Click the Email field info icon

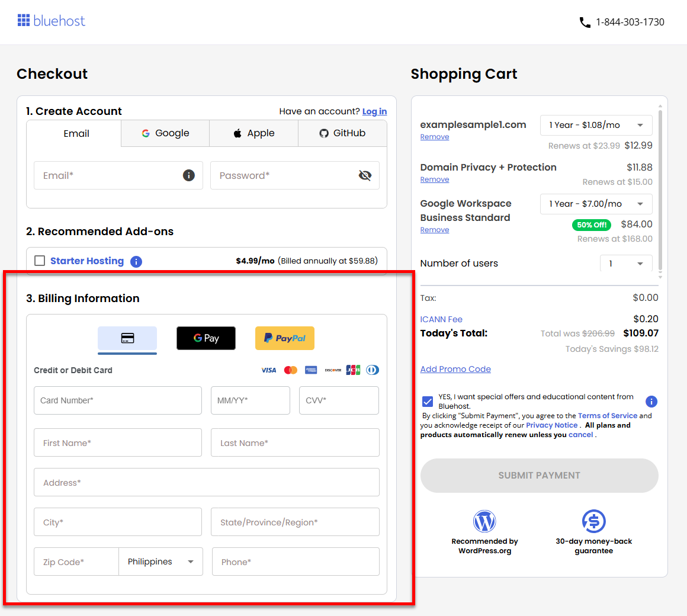point(188,175)
